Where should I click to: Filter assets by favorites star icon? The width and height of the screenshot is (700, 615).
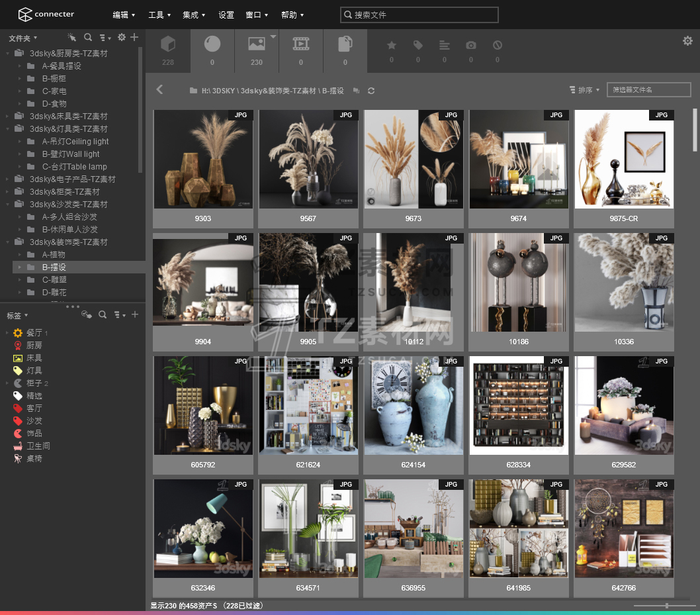pyautogui.click(x=392, y=45)
